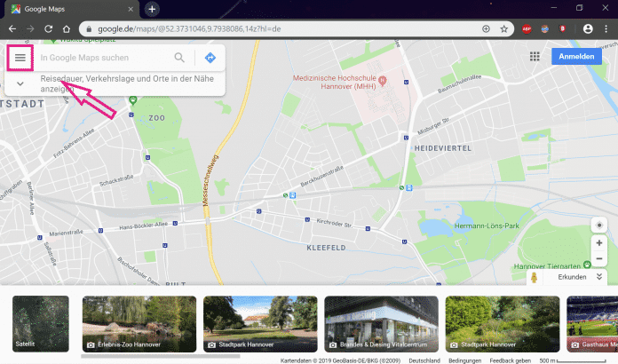Screen dimensions: 618x364
Task: Click the blue Anmelden button
Action: pos(575,57)
